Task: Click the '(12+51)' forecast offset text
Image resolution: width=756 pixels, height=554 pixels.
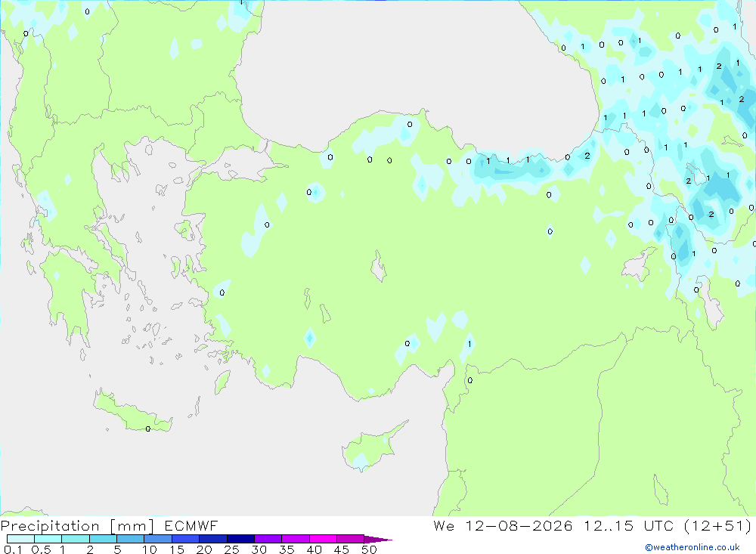Action: 717,525
